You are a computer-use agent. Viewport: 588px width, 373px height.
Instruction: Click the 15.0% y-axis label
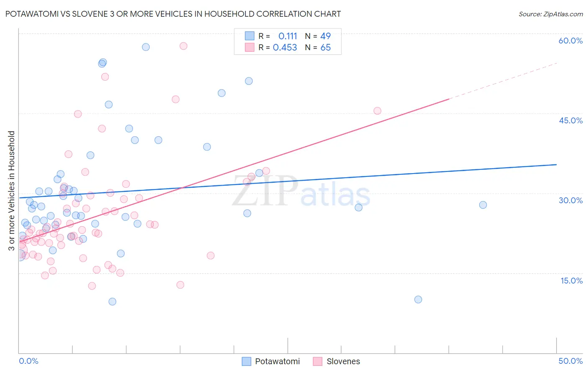click(x=571, y=281)
